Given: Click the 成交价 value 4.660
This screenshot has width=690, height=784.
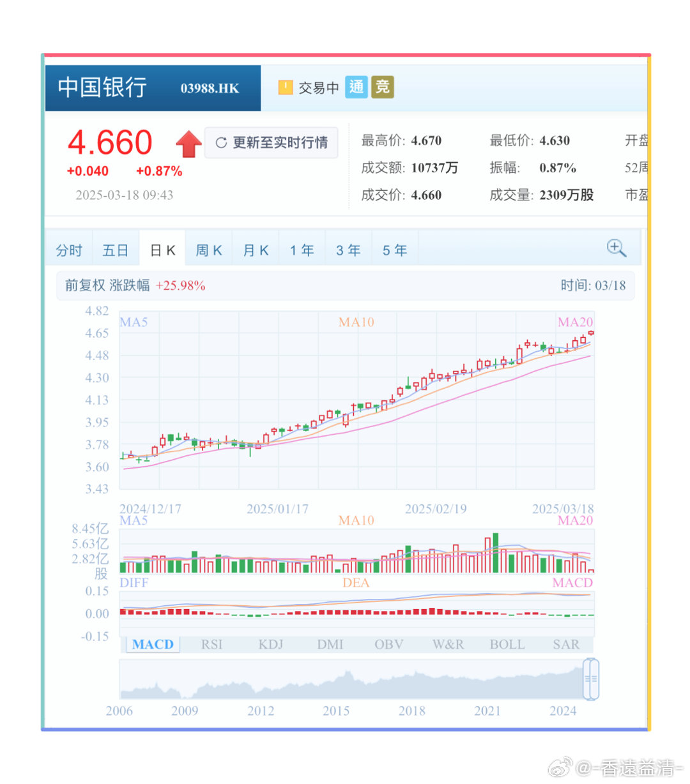Looking at the screenshot, I should [x=426, y=195].
